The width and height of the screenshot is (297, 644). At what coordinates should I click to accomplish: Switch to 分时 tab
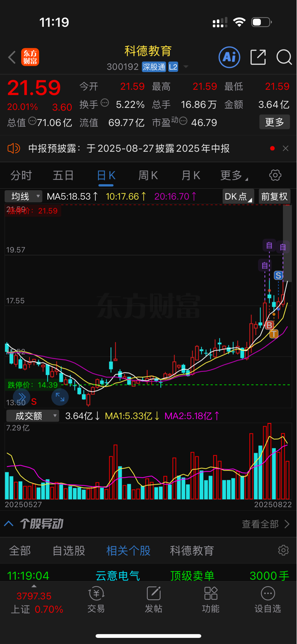[x=21, y=176]
